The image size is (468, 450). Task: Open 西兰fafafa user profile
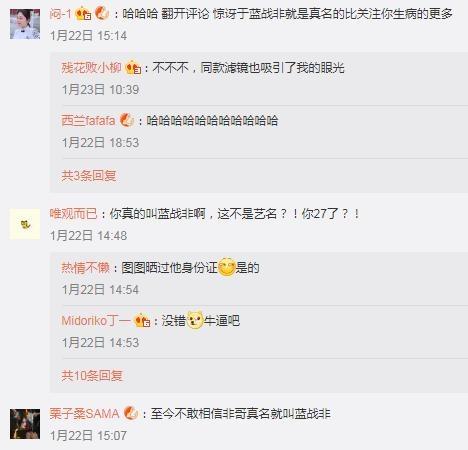88,121
